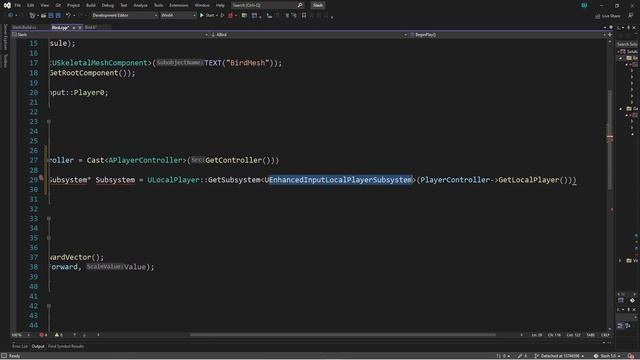Click the warning count indicator

point(59,335)
